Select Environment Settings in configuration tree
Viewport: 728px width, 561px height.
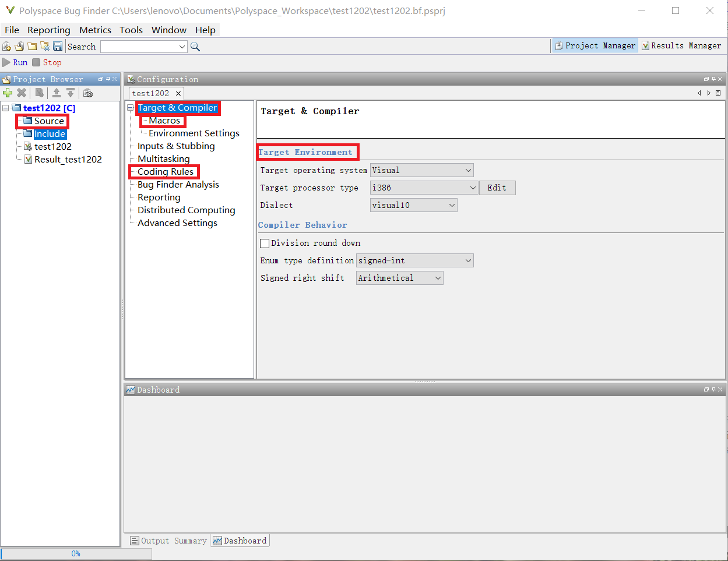click(194, 133)
